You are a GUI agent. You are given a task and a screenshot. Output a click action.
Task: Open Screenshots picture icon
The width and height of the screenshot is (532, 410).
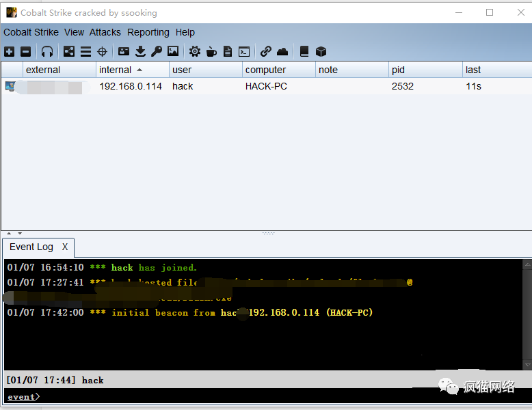pos(173,51)
